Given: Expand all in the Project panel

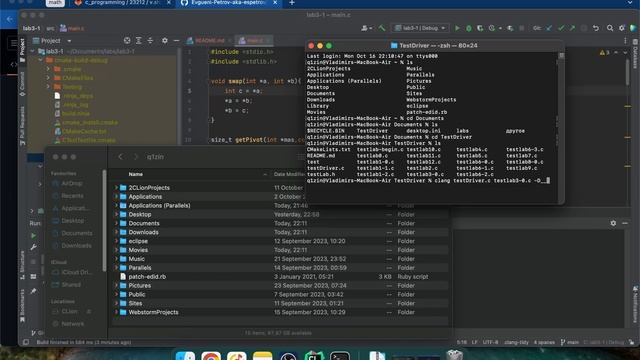Looking at the screenshot, I should (139, 40).
